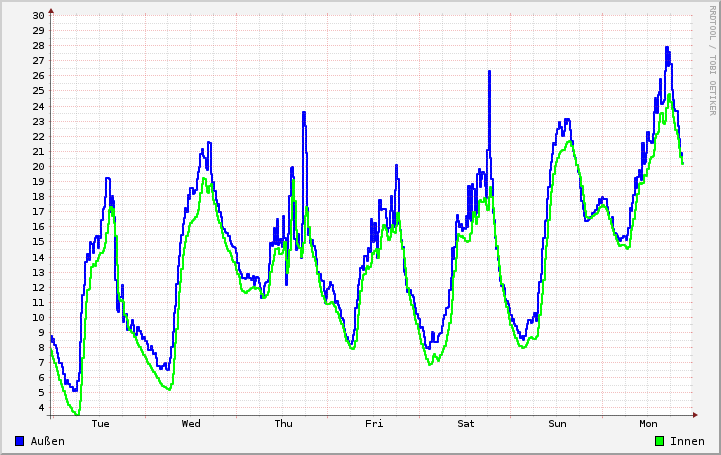Select the Thu day label
The width and height of the screenshot is (721, 455).
tap(283, 424)
